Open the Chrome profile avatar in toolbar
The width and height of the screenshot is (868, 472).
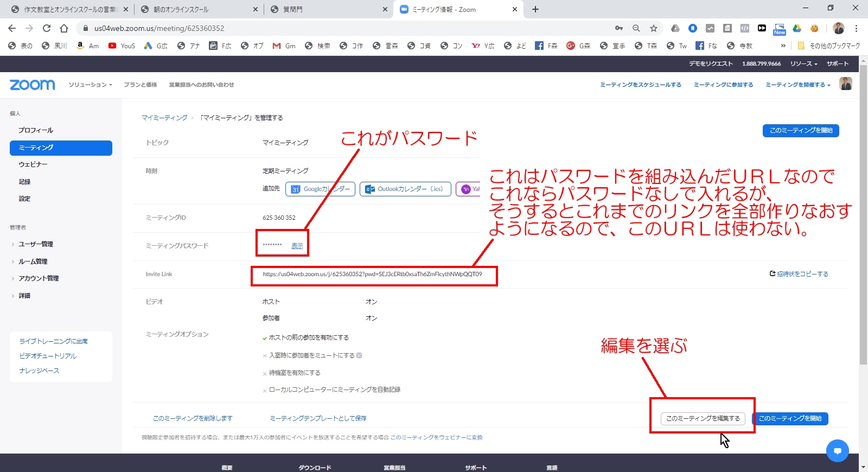839,28
